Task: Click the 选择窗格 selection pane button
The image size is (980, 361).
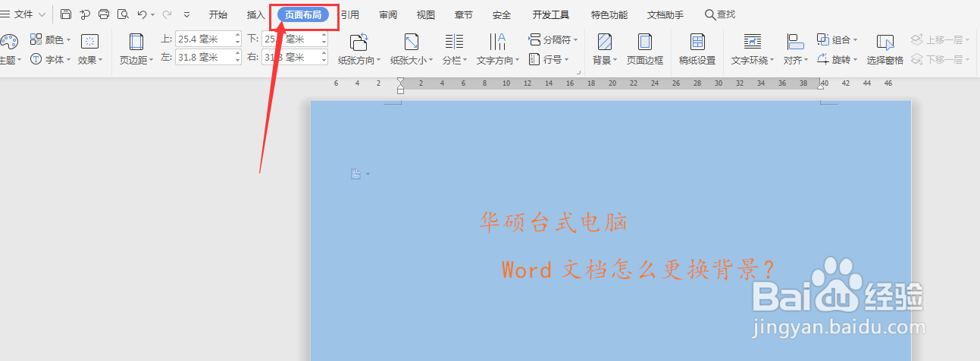Action: (885, 49)
